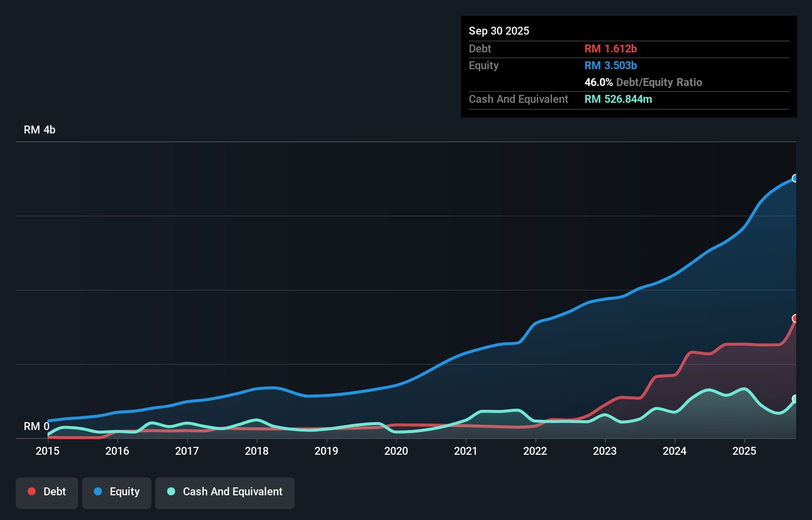Select the teal Cash endpoint marker on the chart
Viewport: 812px width, 520px height.
[795, 399]
